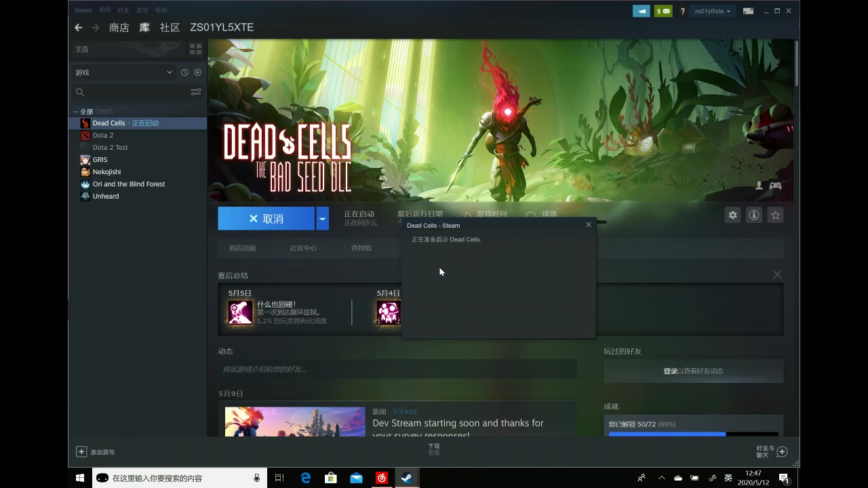
Task: Open the 游戏 menu in menu bar
Action: pos(142,10)
